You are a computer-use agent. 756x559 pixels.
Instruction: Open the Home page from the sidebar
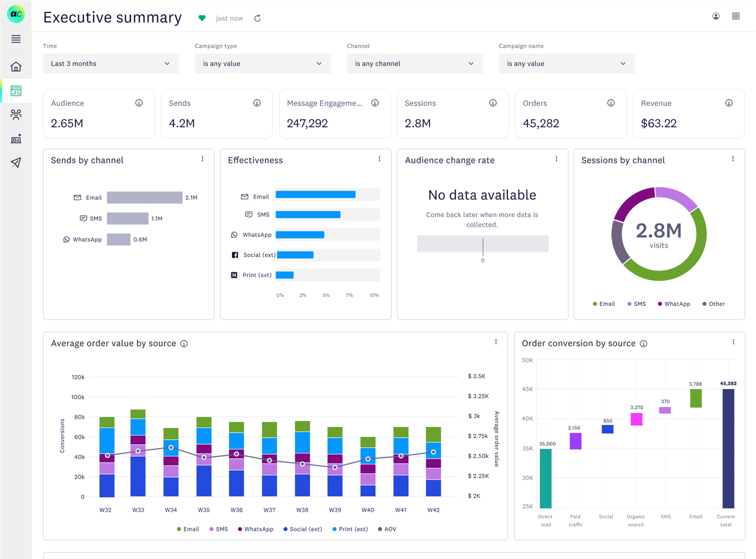click(16, 67)
